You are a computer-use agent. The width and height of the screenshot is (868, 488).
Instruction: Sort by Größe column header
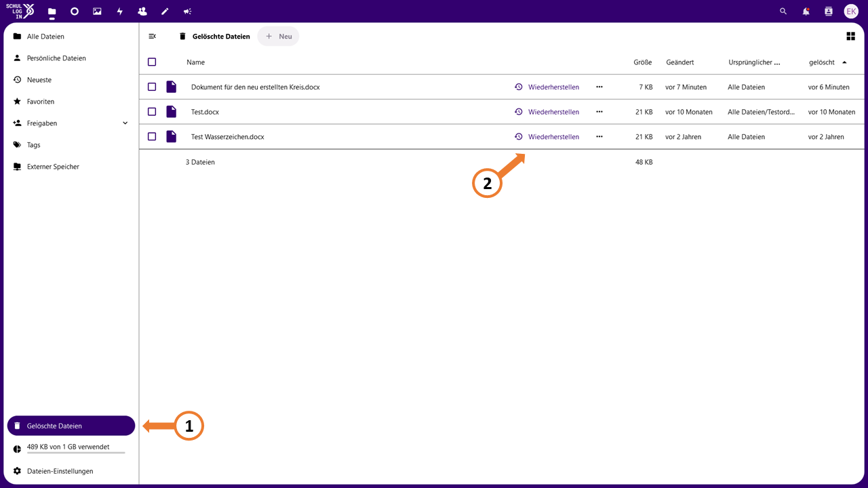point(643,62)
